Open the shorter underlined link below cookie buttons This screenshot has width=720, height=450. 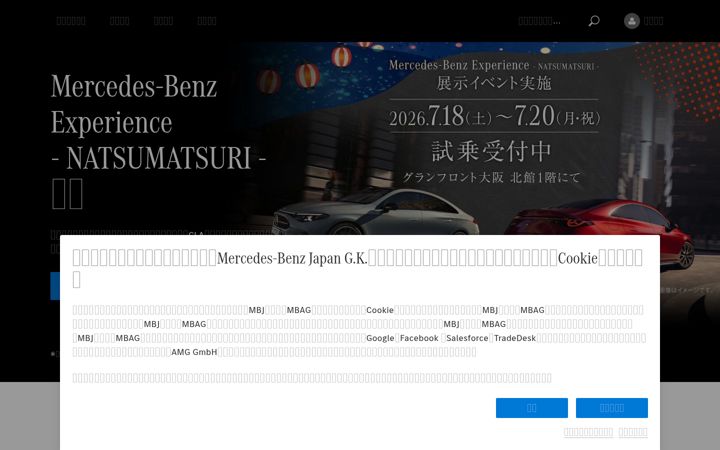pos(633,432)
